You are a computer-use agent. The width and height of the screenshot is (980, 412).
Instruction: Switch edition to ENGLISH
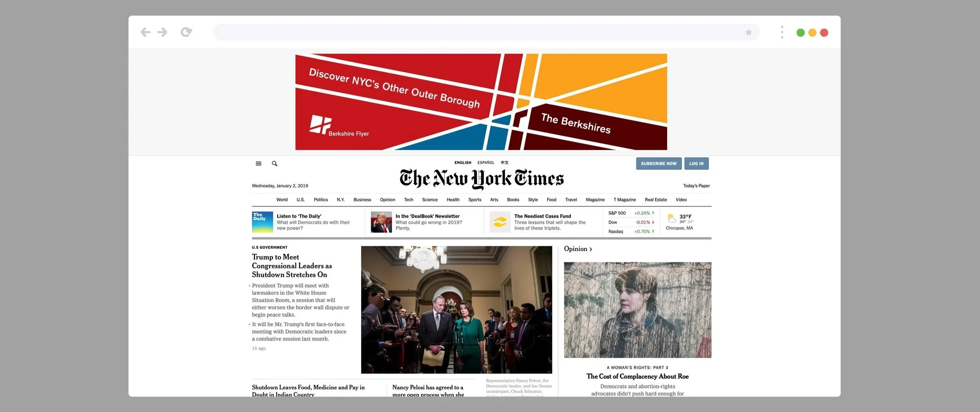point(463,162)
